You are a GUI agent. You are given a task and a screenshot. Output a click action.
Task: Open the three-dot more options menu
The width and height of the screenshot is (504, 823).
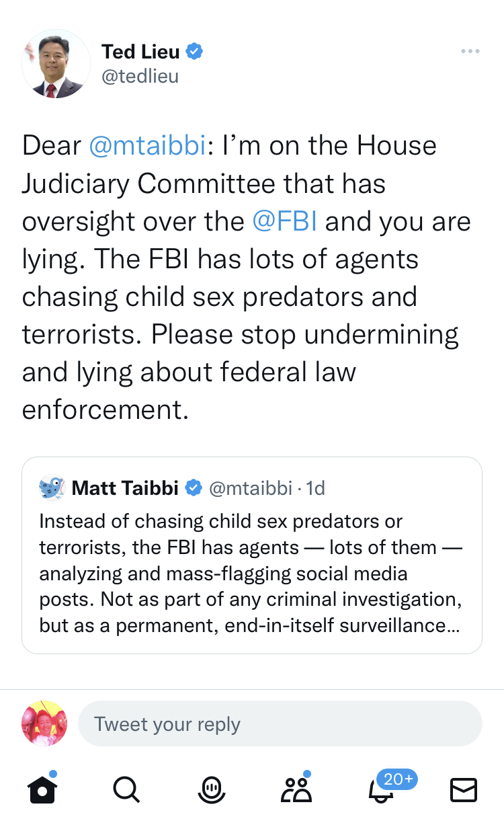tap(470, 52)
